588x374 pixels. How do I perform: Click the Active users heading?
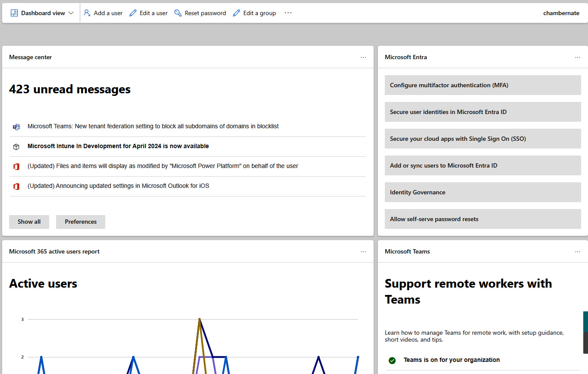(43, 284)
